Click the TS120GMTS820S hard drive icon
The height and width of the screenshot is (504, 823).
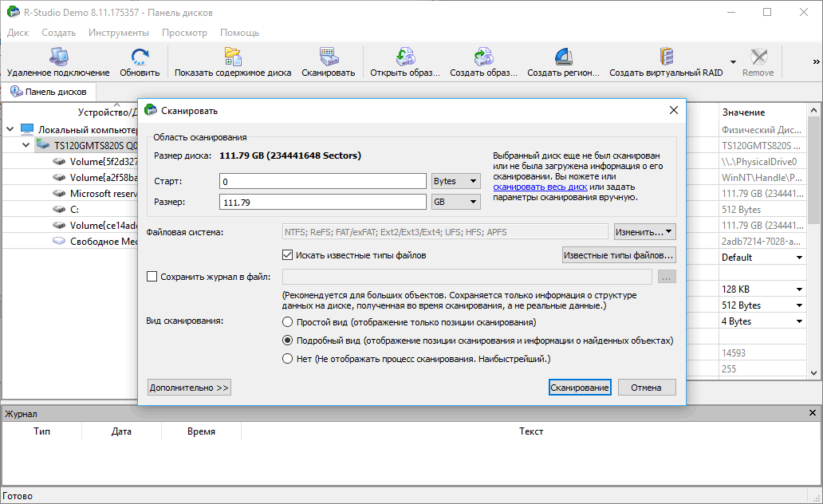coord(43,145)
